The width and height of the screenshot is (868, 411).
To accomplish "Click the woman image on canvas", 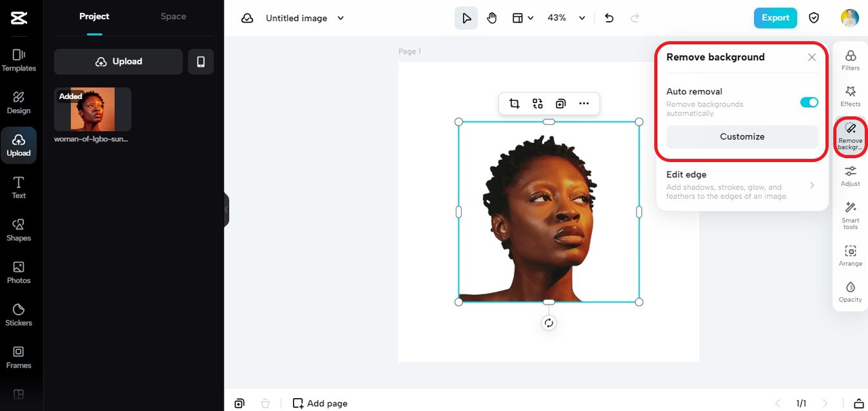I will click(x=549, y=212).
